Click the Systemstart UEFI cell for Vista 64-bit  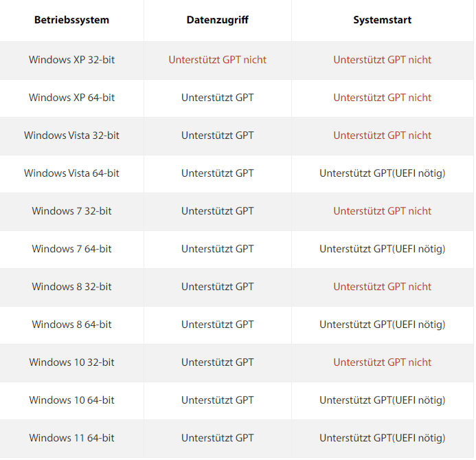(382, 173)
